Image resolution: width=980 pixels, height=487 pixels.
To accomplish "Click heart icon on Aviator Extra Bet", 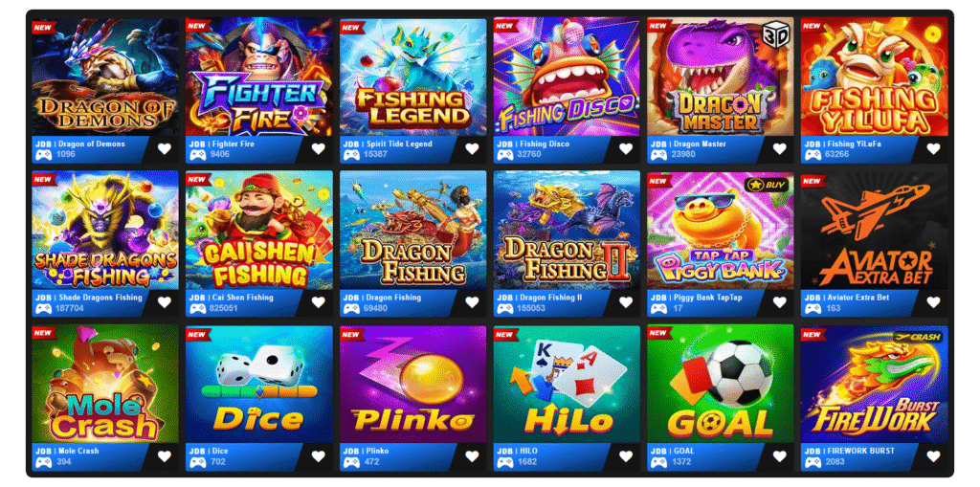I will (x=933, y=302).
